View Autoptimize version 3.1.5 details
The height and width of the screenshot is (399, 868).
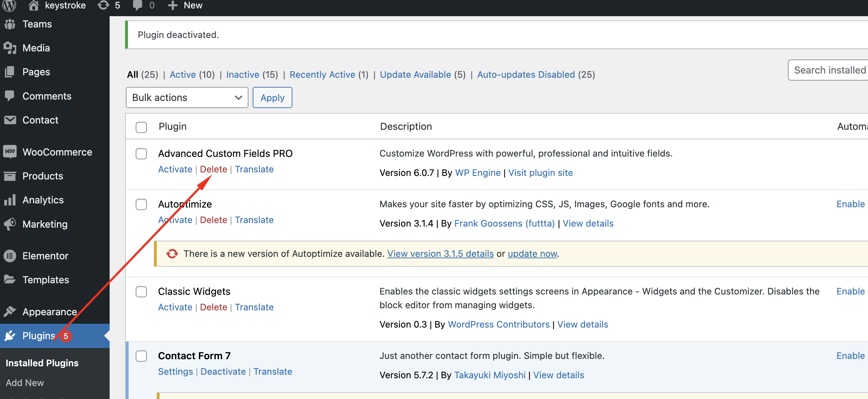441,254
